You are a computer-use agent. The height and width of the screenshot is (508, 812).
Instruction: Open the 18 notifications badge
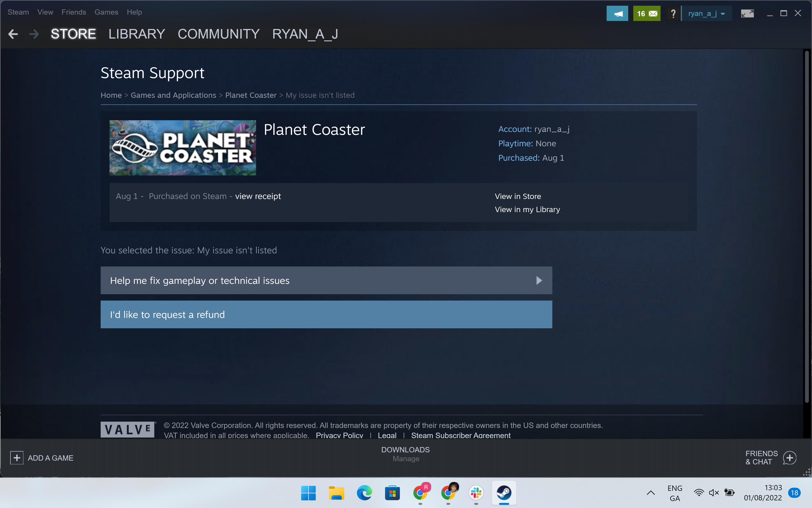(794, 493)
